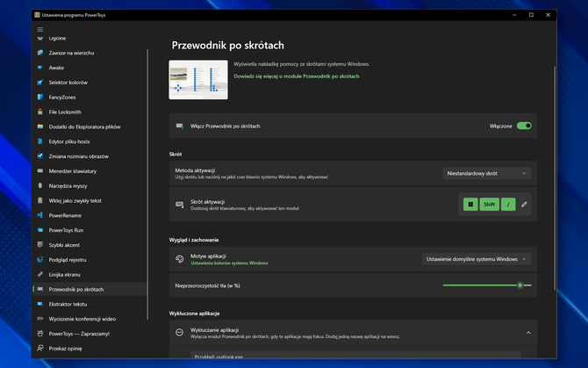Click the File Locksmith padlock icon

(40, 112)
